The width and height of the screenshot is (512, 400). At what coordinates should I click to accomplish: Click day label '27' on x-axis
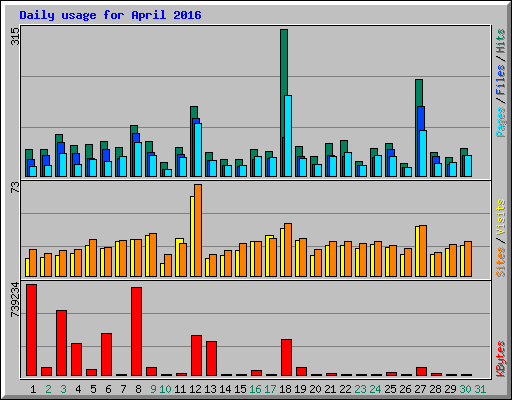coord(420,389)
